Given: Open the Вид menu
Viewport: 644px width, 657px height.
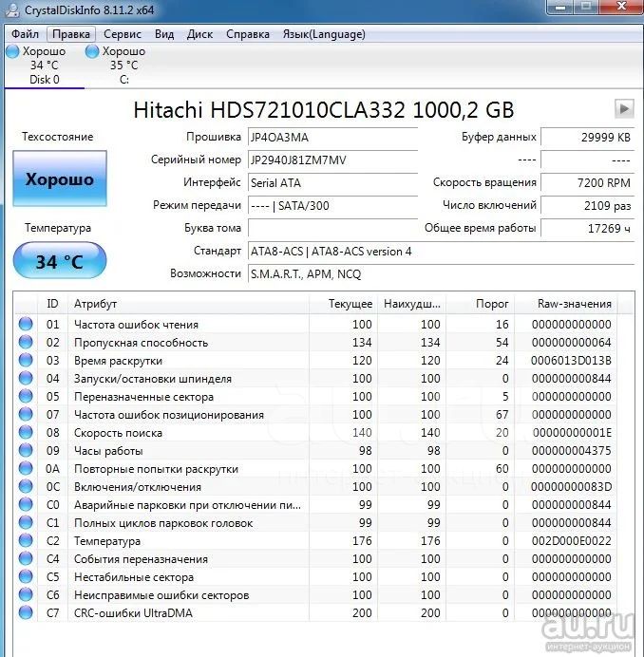Looking at the screenshot, I should click(164, 34).
